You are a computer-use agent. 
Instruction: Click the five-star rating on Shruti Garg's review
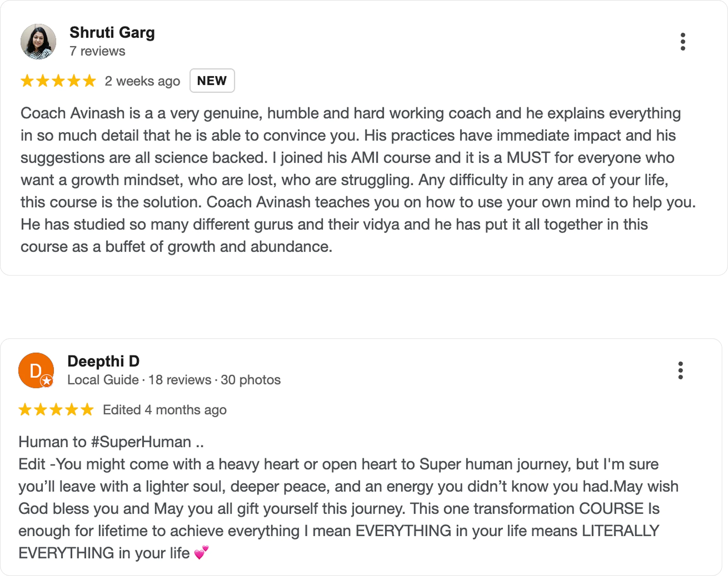(x=58, y=81)
